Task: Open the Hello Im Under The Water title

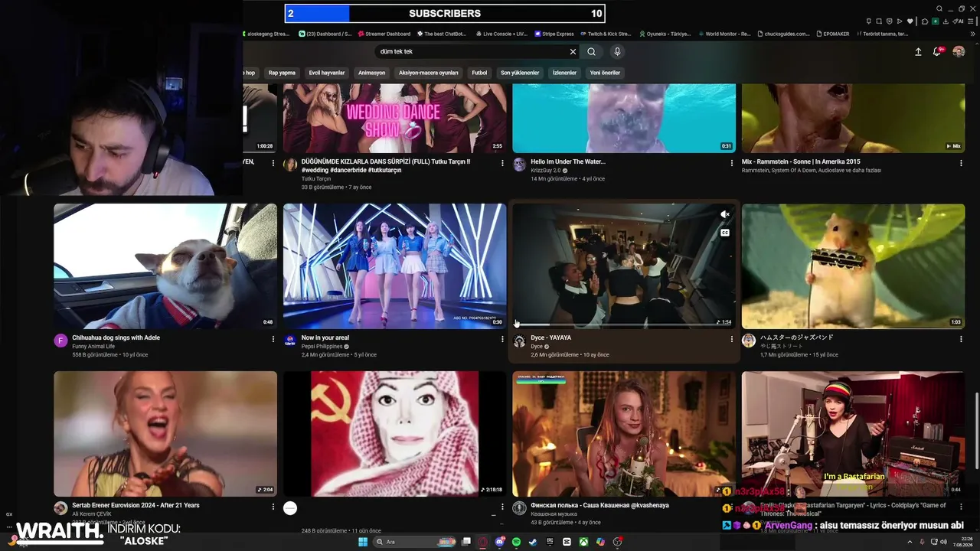Action: (x=568, y=161)
